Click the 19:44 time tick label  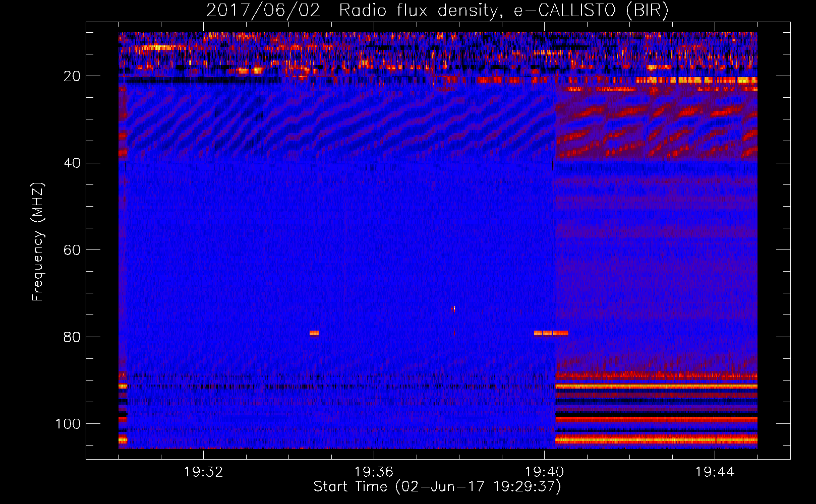click(715, 472)
